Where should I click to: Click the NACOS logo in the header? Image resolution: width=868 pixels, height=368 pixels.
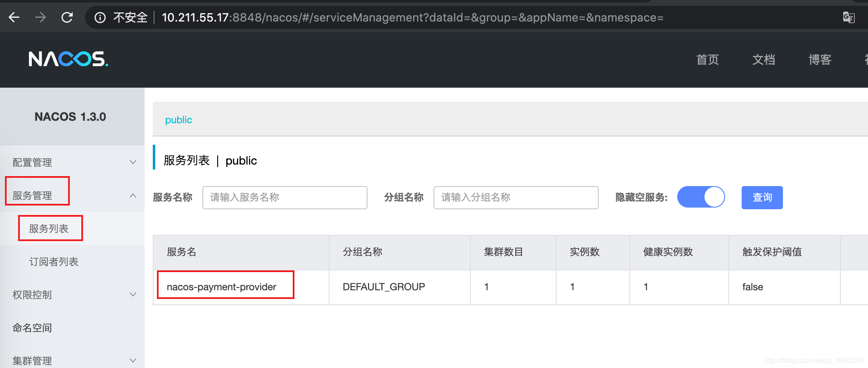click(69, 59)
